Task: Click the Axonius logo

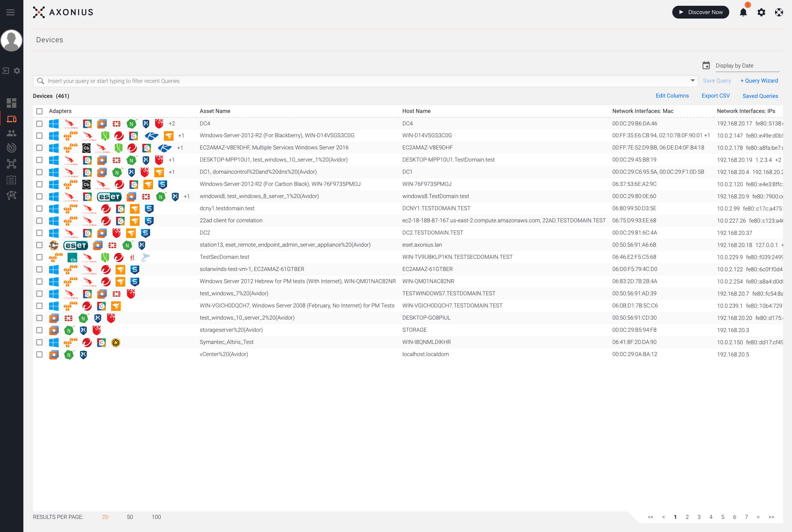Action: (x=63, y=12)
